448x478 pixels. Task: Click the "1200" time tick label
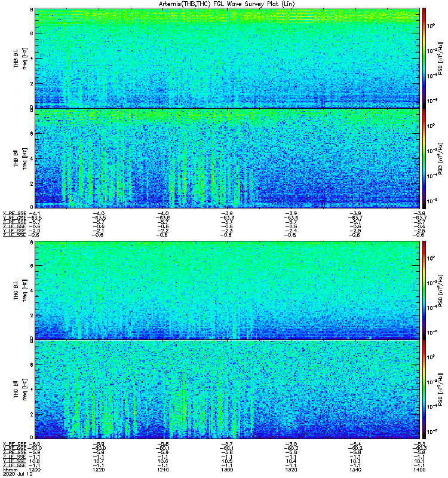tap(36, 470)
